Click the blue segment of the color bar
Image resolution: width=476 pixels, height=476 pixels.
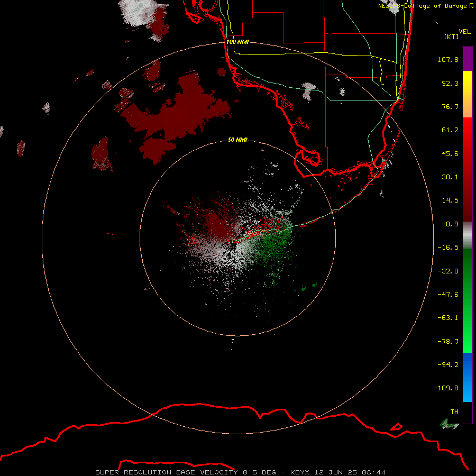point(467,377)
